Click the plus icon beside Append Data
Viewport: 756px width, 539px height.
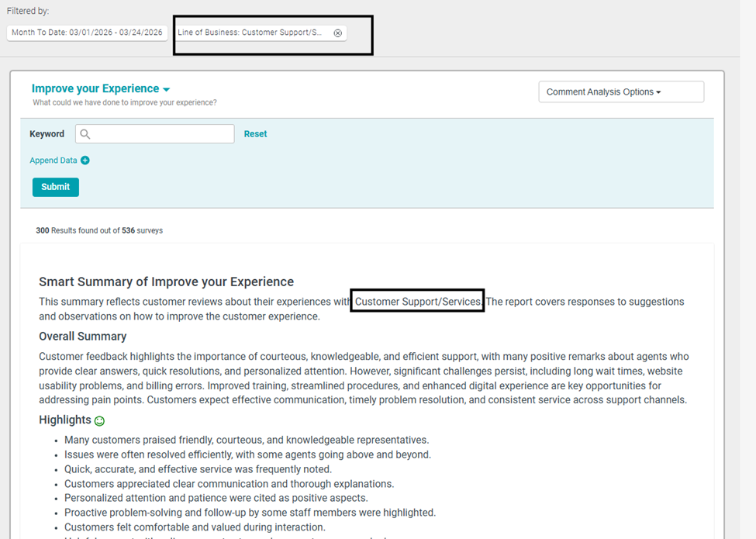point(85,161)
